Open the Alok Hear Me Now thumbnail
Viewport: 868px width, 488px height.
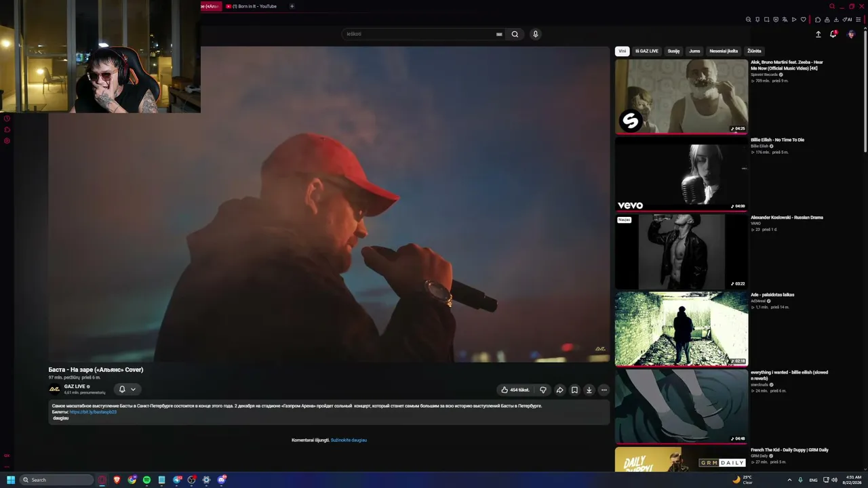tap(682, 96)
